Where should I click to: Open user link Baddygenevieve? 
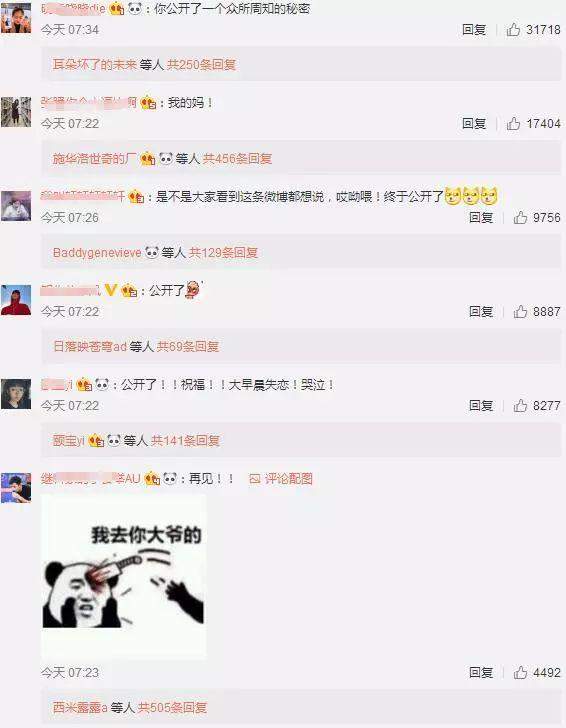[x=97, y=253]
